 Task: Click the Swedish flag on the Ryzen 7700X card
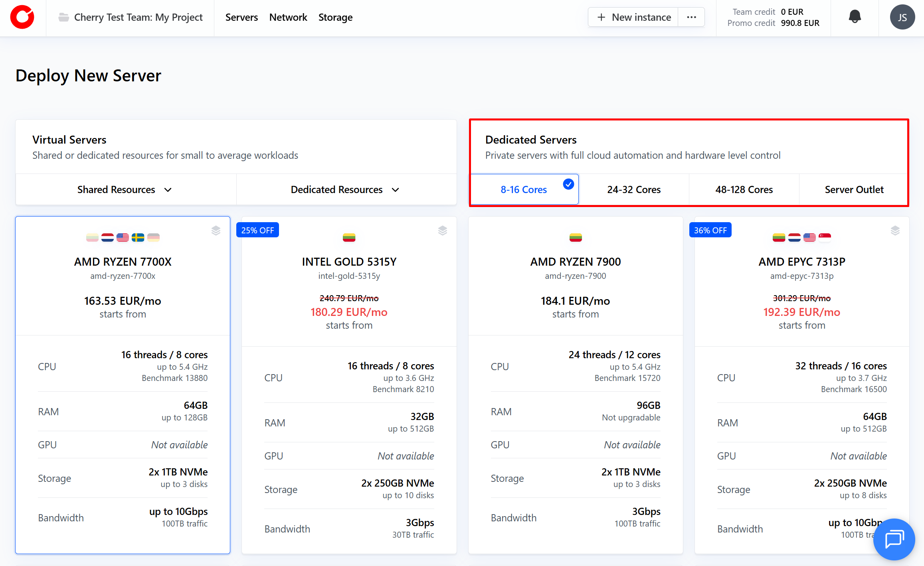[x=138, y=238]
